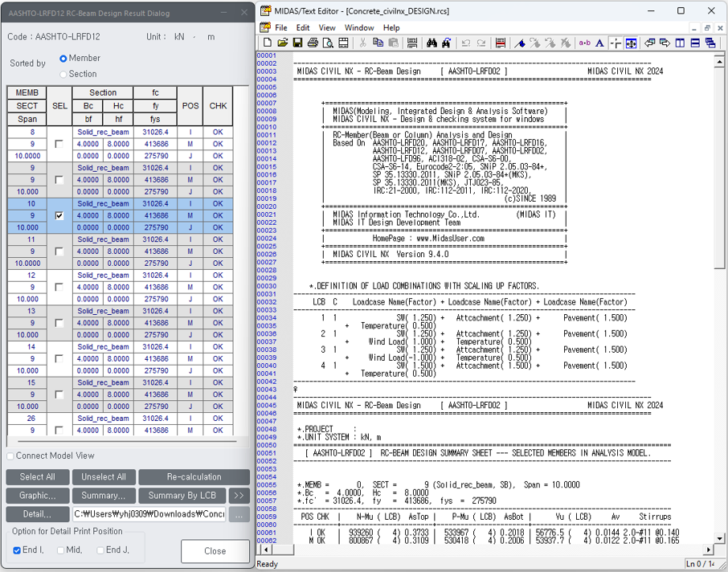Cut with the scissors icon

[362, 43]
